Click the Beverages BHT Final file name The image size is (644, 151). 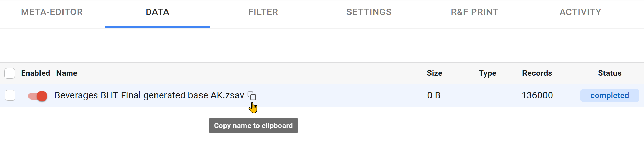tap(149, 95)
